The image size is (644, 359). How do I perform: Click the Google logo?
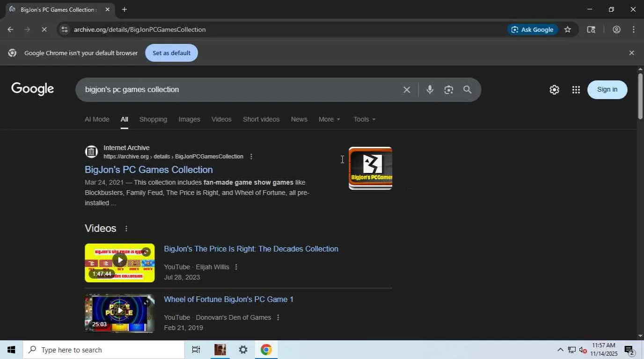pos(33,89)
